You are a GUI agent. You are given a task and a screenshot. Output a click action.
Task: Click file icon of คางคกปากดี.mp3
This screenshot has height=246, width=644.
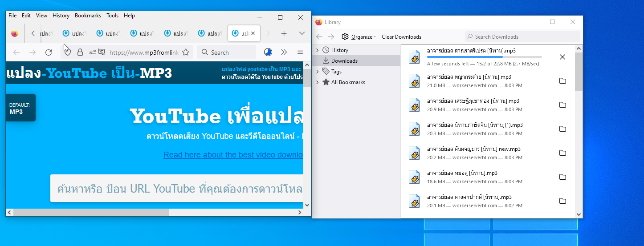(415, 201)
